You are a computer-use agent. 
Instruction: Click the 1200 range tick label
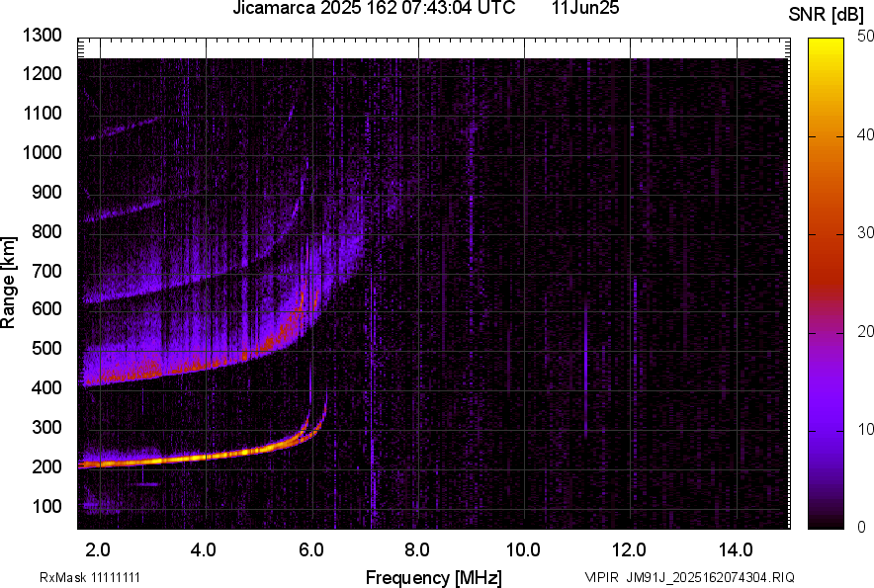tap(43, 73)
